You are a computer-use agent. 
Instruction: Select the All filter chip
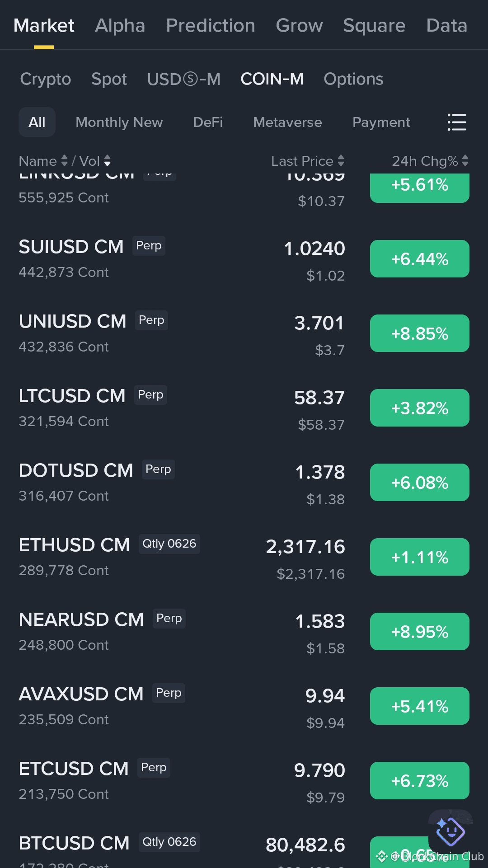[x=37, y=122]
